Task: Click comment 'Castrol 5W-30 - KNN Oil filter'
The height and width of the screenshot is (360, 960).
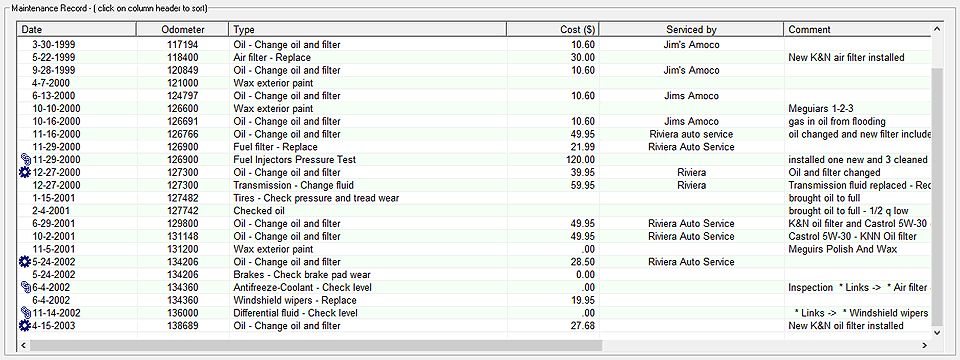Action: coord(852,236)
